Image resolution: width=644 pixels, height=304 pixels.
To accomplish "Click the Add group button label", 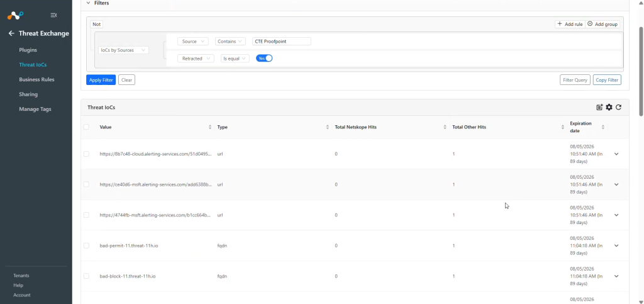I will pyautogui.click(x=606, y=25).
